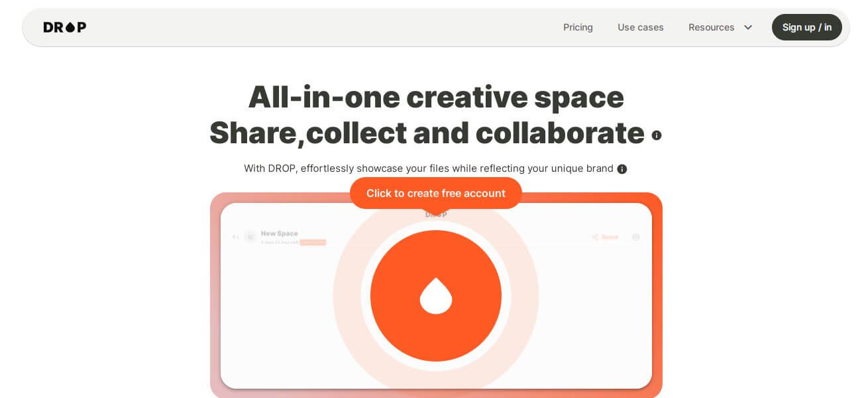Click the info icon after the subtitle
Viewport: 868px width, 398px height.
click(x=622, y=169)
